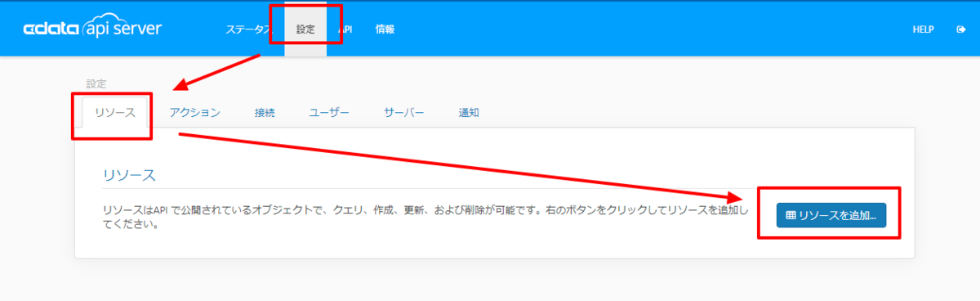Click the リソースを追加 button
Image resolution: width=980 pixels, height=301 pixels.
831,216
